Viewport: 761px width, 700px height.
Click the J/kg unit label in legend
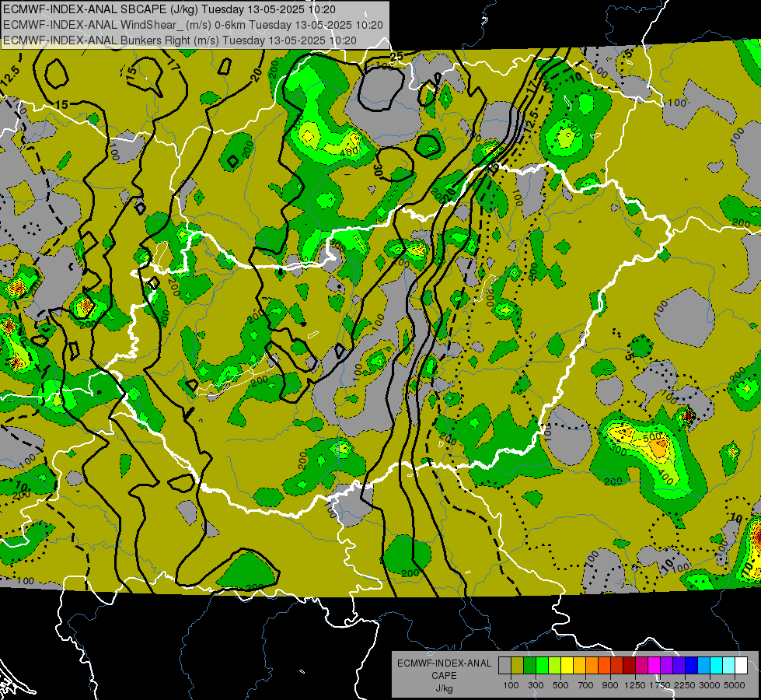tap(445, 688)
